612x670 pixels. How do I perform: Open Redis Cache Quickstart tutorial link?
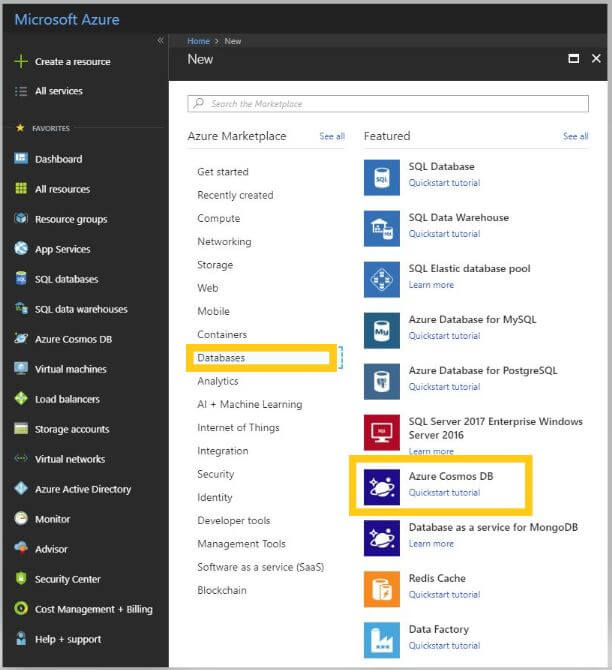[444, 595]
